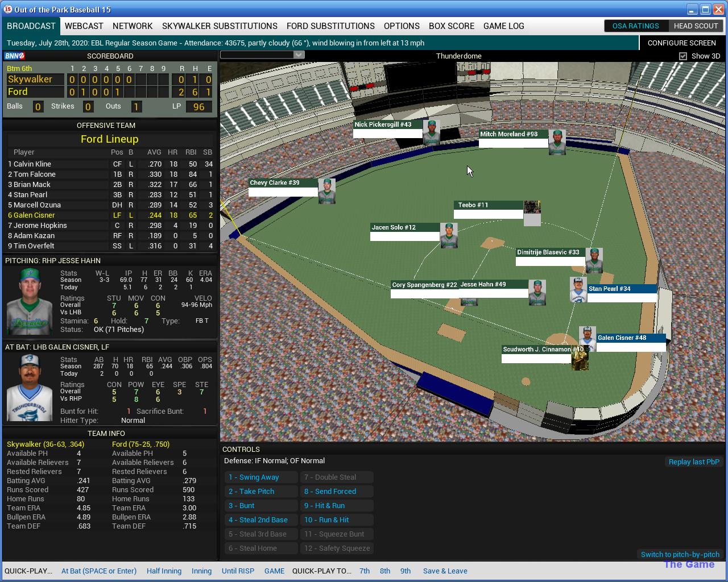The image size is (728, 582).
Task: Click Switch to pitch-by-pitch link
Action: coord(680,555)
